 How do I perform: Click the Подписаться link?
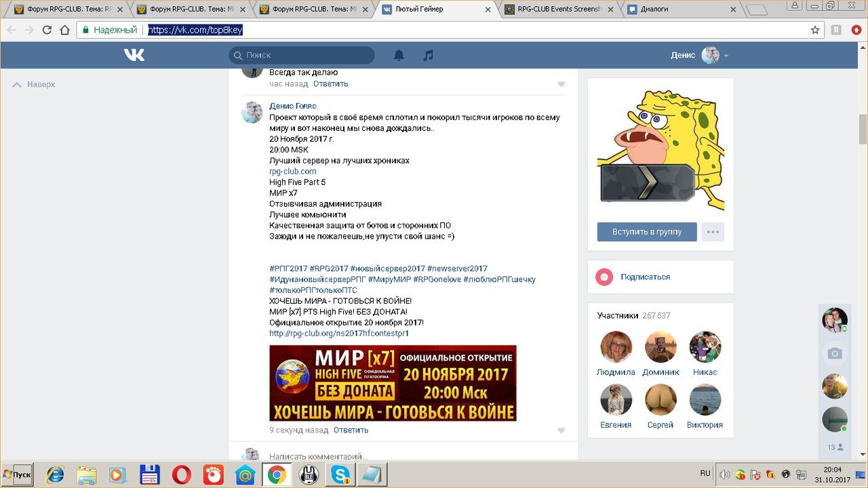645,277
